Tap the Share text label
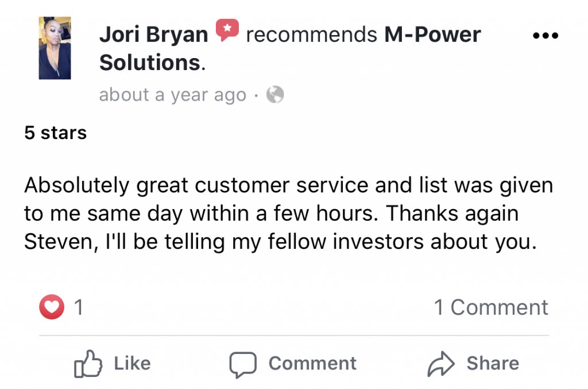The height and width of the screenshot is (389, 588). pos(493,363)
